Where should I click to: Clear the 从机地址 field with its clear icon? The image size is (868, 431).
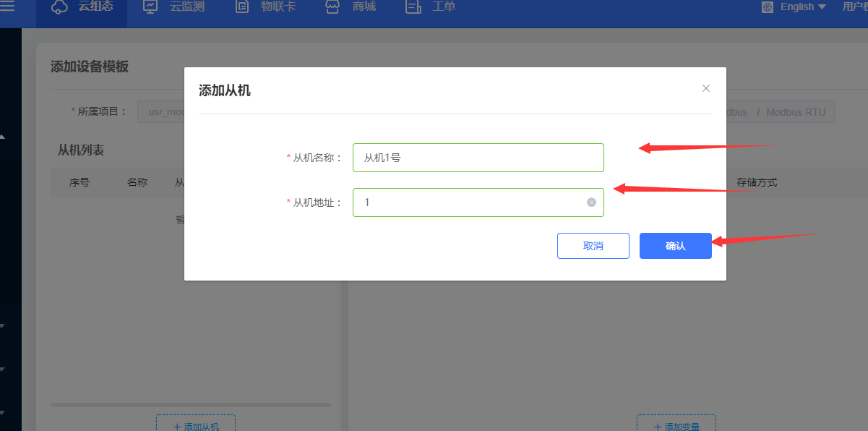click(x=591, y=202)
